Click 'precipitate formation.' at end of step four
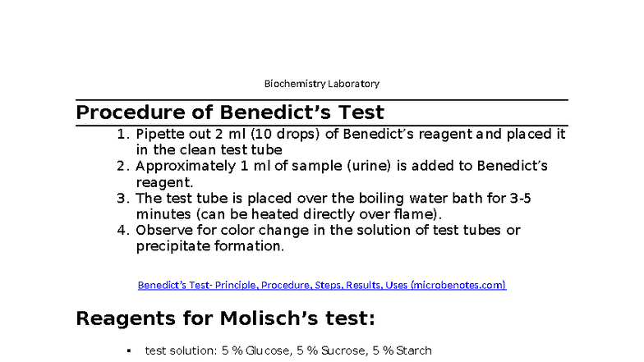 click(x=210, y=246)
